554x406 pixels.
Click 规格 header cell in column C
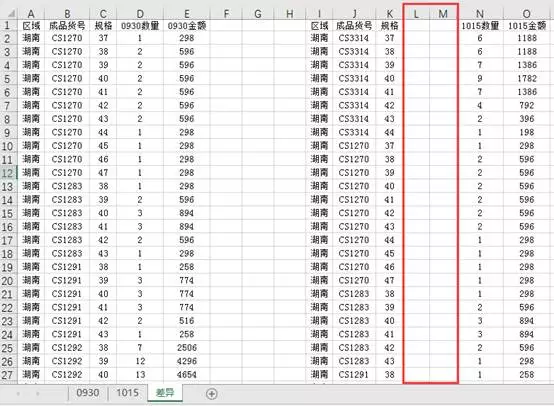(x=103, y=25)
